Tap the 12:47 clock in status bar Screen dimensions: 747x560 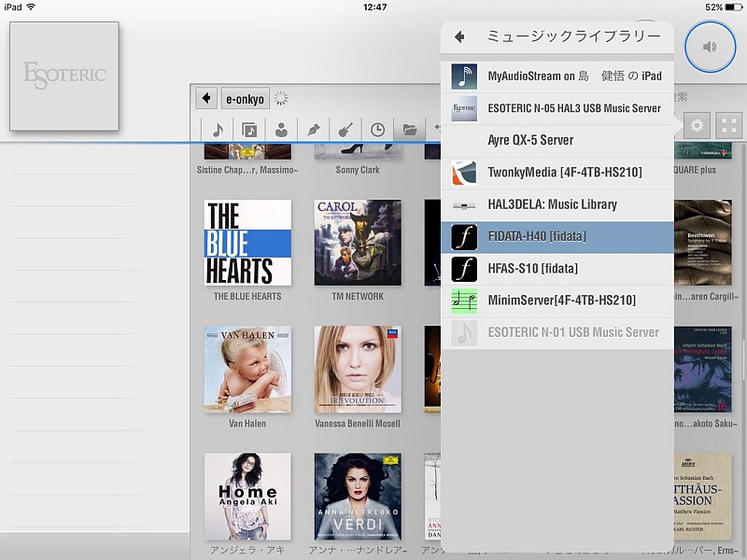pos(375,7)
